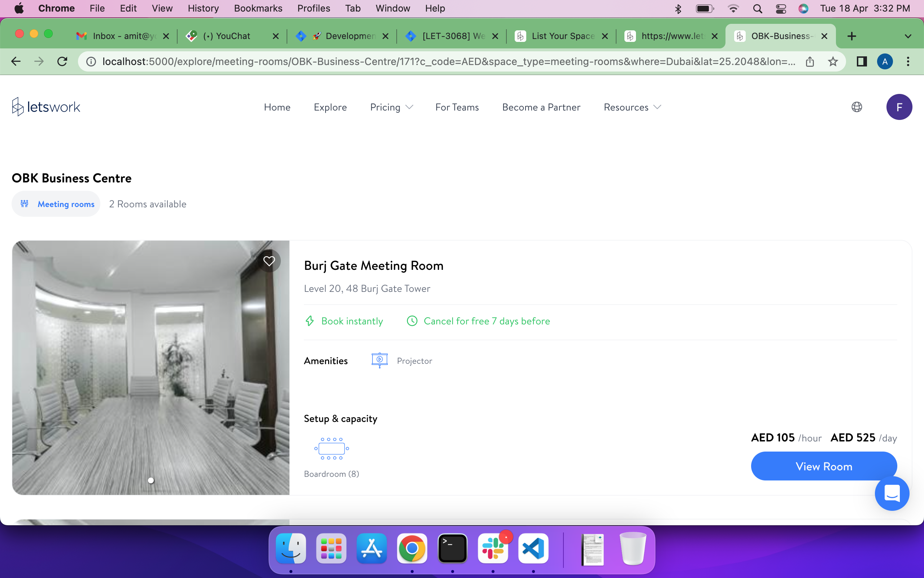Open the document stack in the dock
Image resolution: width=924 pixels, height=578 pixels.
(592, 549)
